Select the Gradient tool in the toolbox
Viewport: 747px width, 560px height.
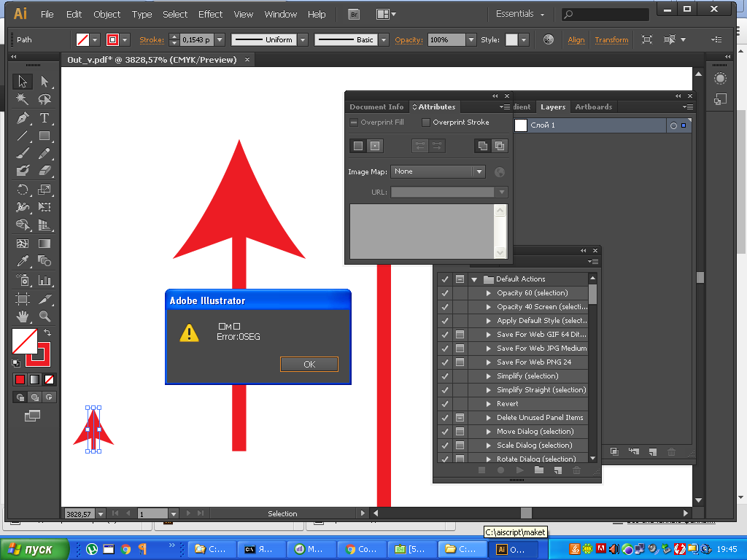point(44,244)
